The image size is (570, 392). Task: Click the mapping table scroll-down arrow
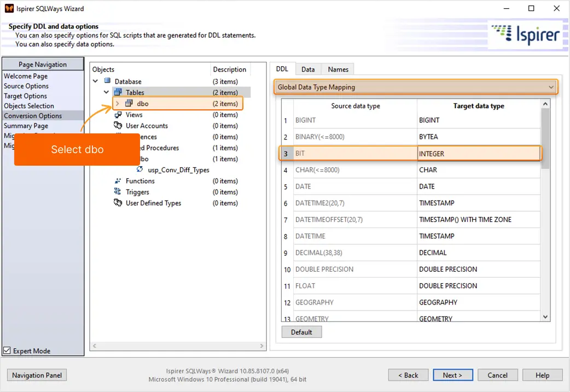tap(545, 317)
